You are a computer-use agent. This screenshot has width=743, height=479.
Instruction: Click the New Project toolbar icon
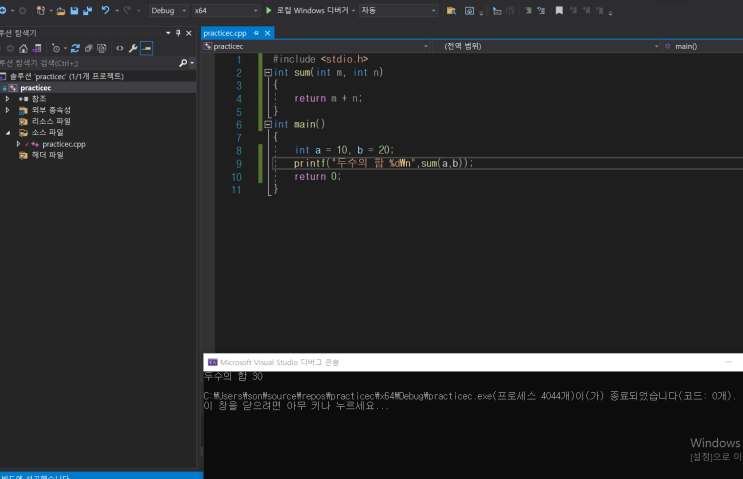point(41,10)
